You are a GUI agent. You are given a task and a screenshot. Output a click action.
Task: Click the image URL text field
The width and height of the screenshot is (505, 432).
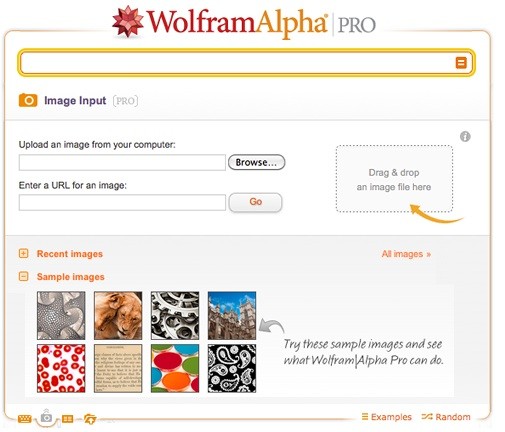(122, 203)
